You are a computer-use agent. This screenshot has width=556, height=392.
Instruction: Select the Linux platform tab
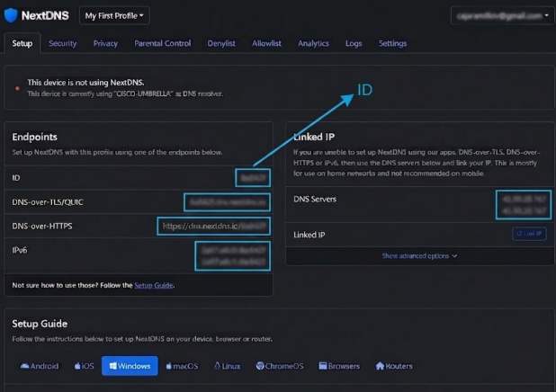[x=227, y=366]
